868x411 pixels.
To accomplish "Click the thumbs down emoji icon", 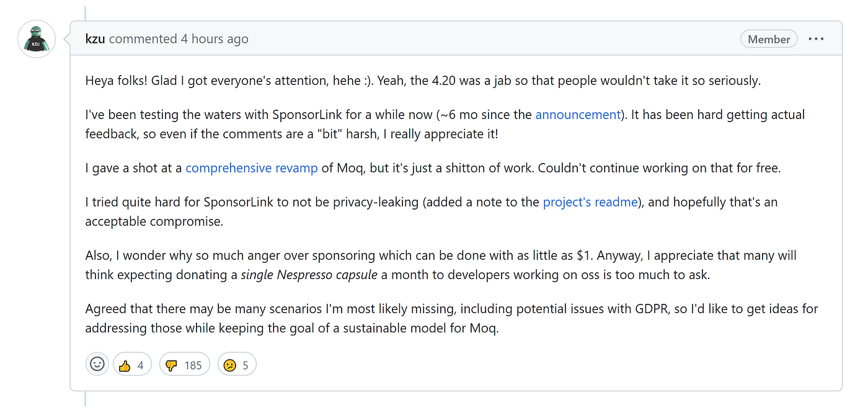I will 172,365.
